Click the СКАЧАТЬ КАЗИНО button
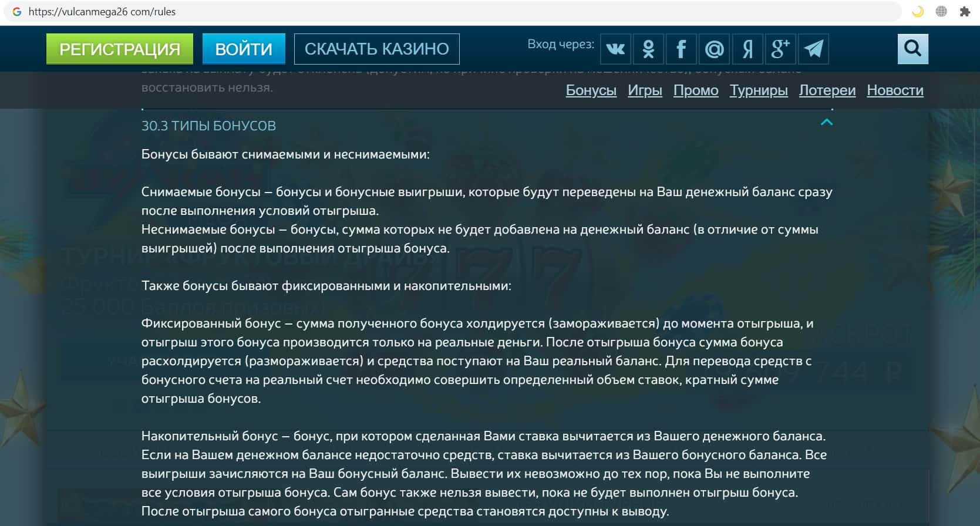Viewport: 980px width, 526px height. 377,49
